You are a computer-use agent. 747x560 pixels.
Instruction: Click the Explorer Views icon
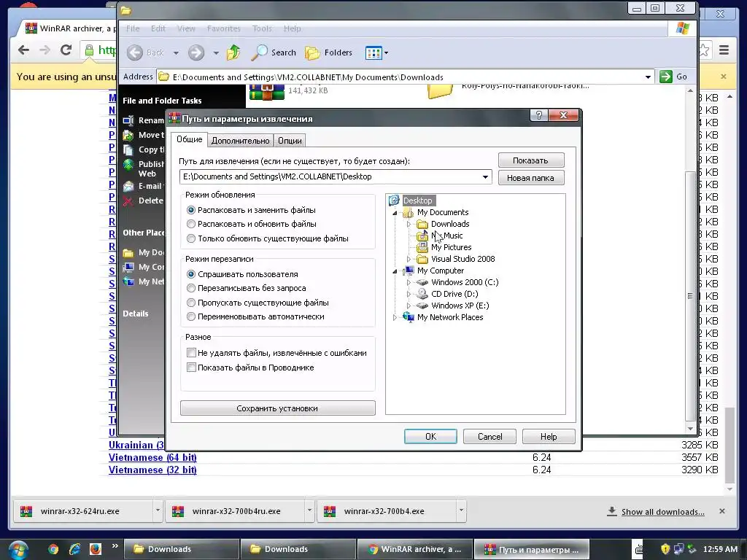[x=373, y=52]
